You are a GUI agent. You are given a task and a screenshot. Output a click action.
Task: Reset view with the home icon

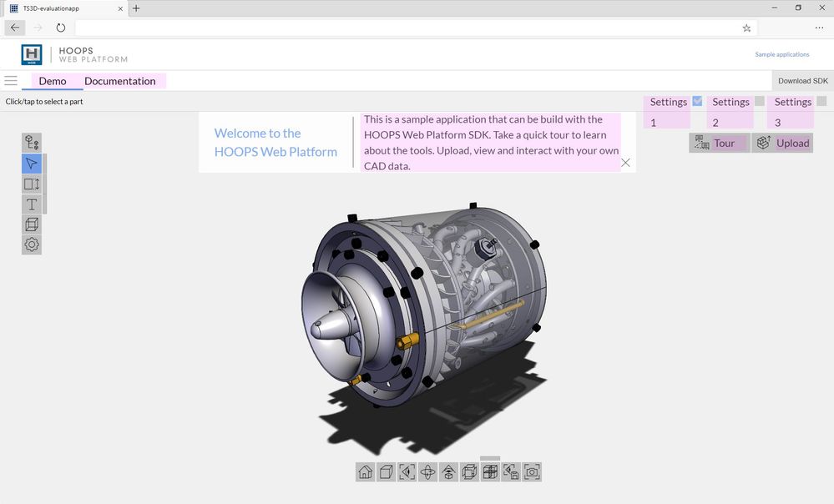pos(366,471)
